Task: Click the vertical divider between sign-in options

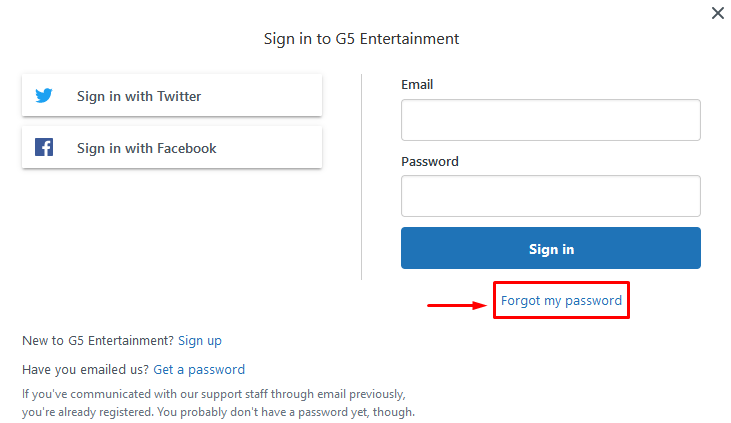Action: tap(361, 177)
